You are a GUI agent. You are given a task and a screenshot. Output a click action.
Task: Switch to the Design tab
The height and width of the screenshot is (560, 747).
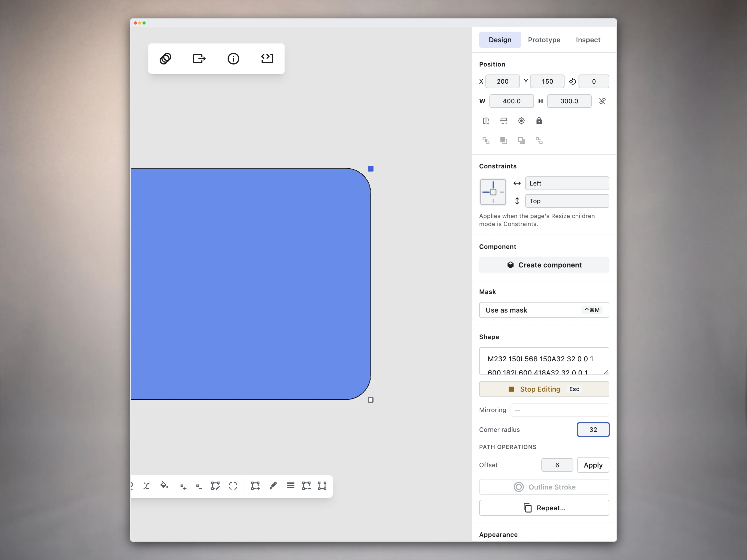tap(500, 40)
